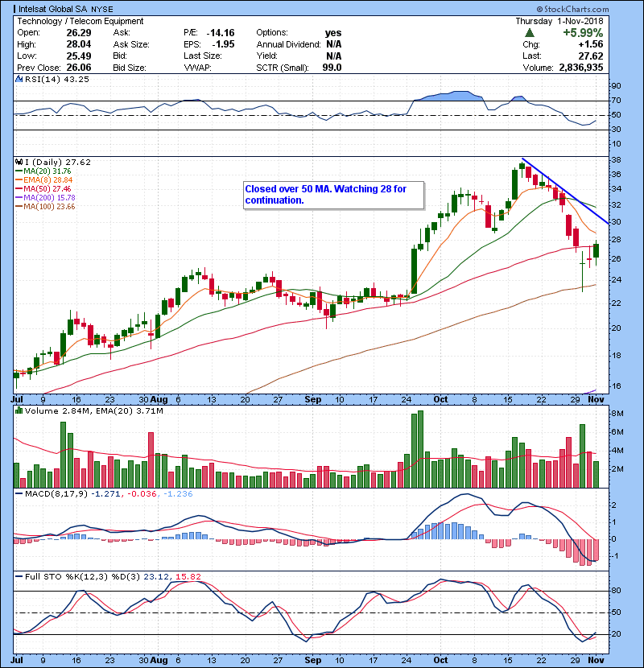Click the Jul label on the bottom axis
The image size is (644, 668).
tap(17, 660)
